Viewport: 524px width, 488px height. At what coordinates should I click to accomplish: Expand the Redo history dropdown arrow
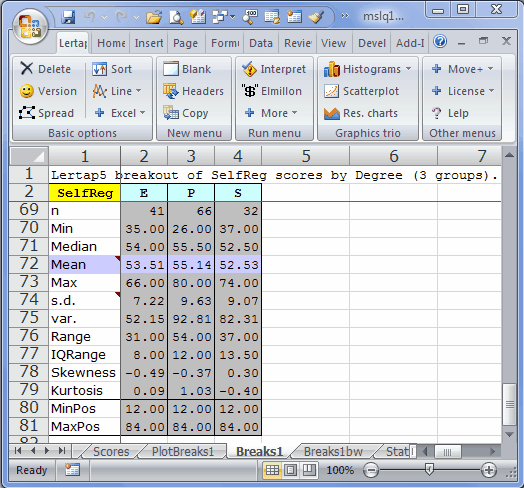(x=136, y=16)
